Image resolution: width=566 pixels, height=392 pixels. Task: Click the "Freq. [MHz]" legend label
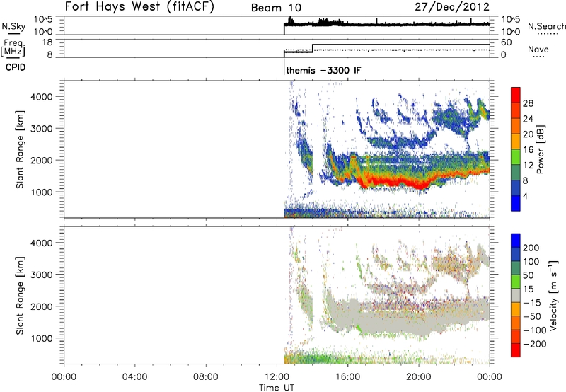click(x=13, y=47)
